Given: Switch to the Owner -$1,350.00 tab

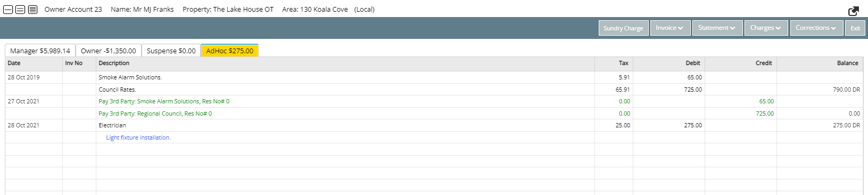Looking at the screenshot, I should point(109,51).
